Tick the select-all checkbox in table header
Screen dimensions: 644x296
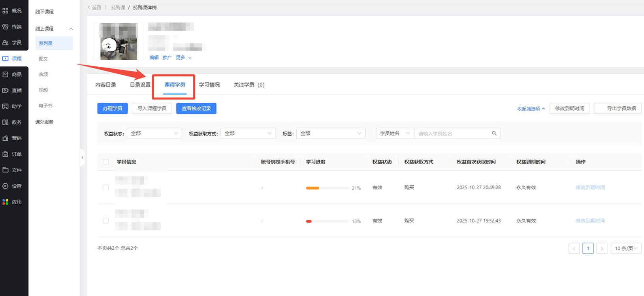[105, 162]
